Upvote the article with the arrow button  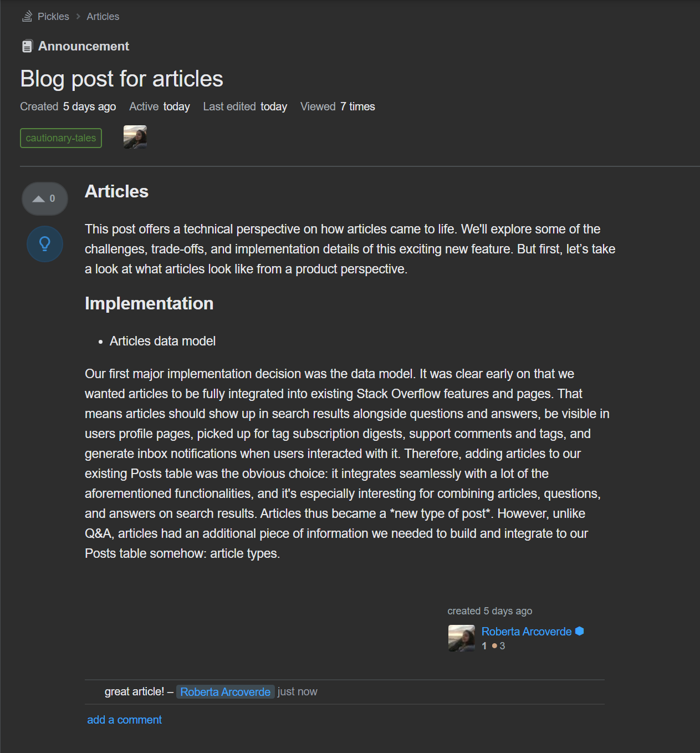[45, 199]
